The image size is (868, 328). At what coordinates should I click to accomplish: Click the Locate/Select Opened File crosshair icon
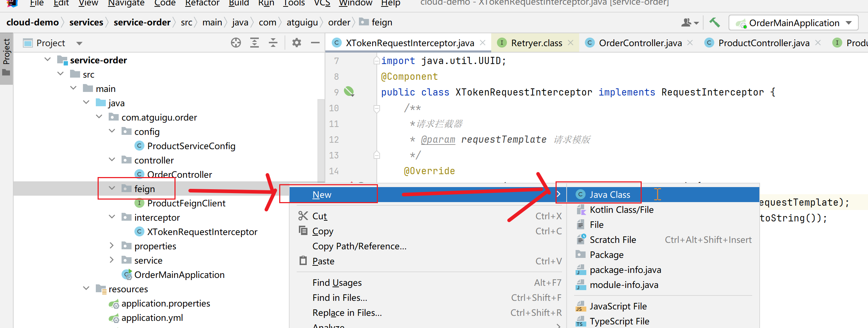pyautogui.click(x=236, y=43)
